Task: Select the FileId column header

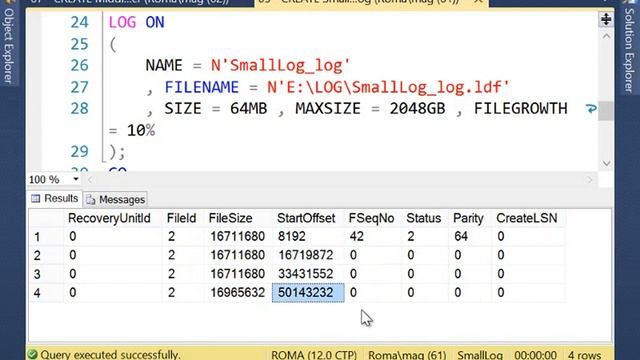Action: point(181,218)
